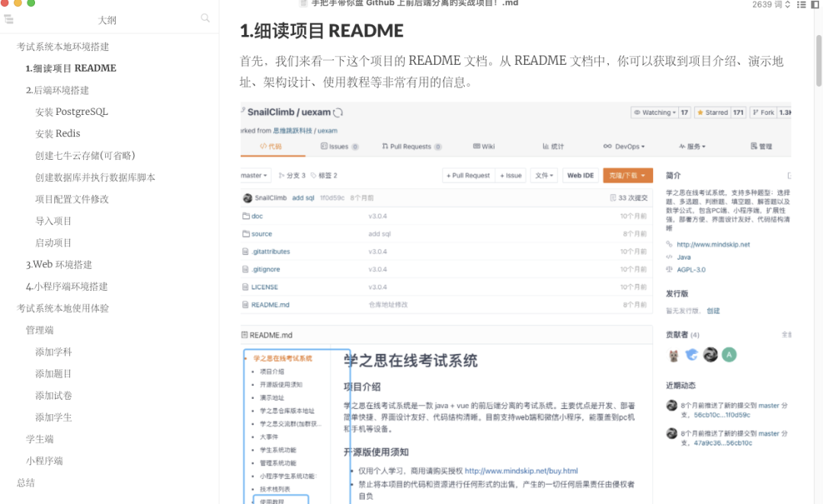Open the 思维跳跃科技 / uexam fork source link

pos(305,131)
